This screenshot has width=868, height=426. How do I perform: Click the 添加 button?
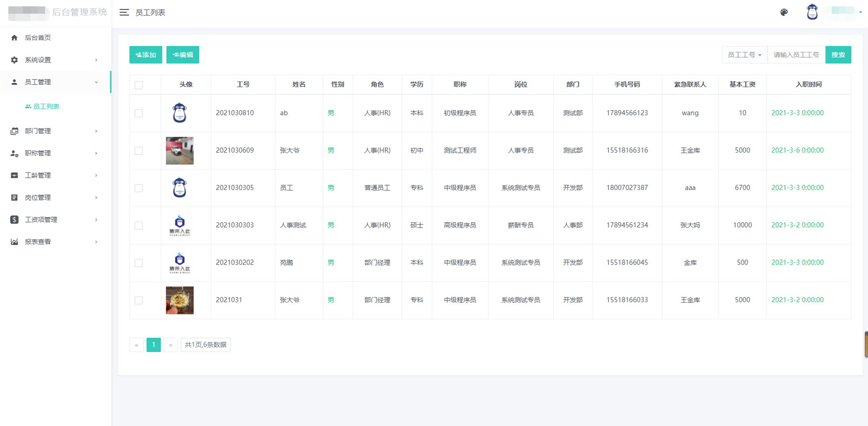pyautogui.click(x=146, y=55)
